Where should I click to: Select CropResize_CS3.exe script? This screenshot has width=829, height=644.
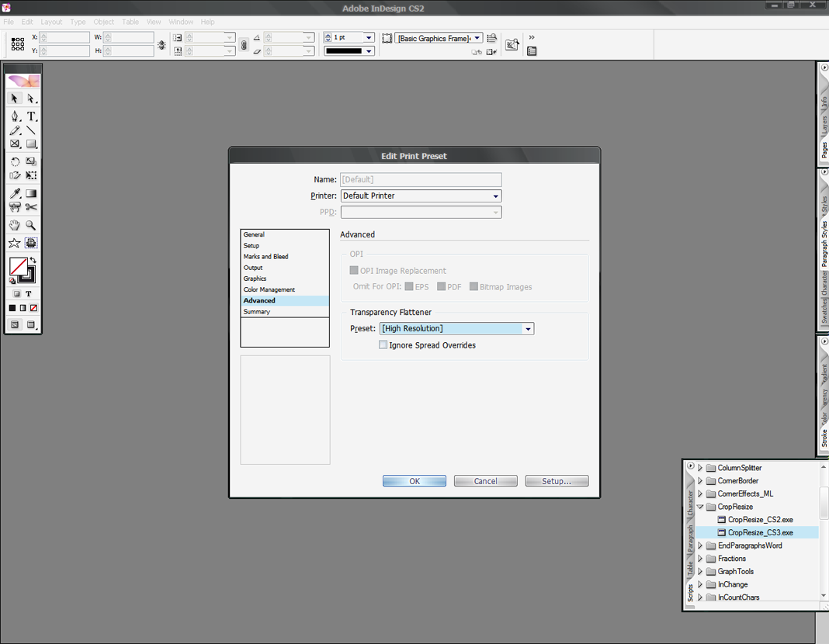coord(760,532)
